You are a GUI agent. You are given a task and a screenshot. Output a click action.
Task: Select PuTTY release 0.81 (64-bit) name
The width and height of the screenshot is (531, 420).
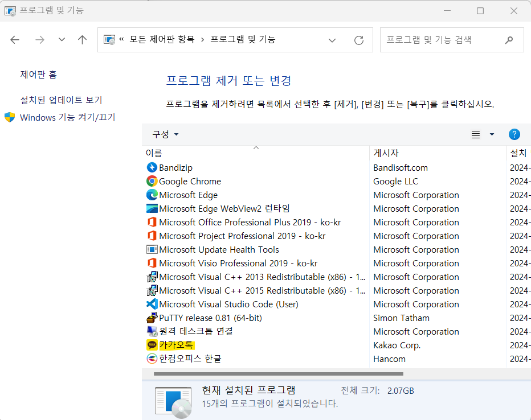point(210,318)
